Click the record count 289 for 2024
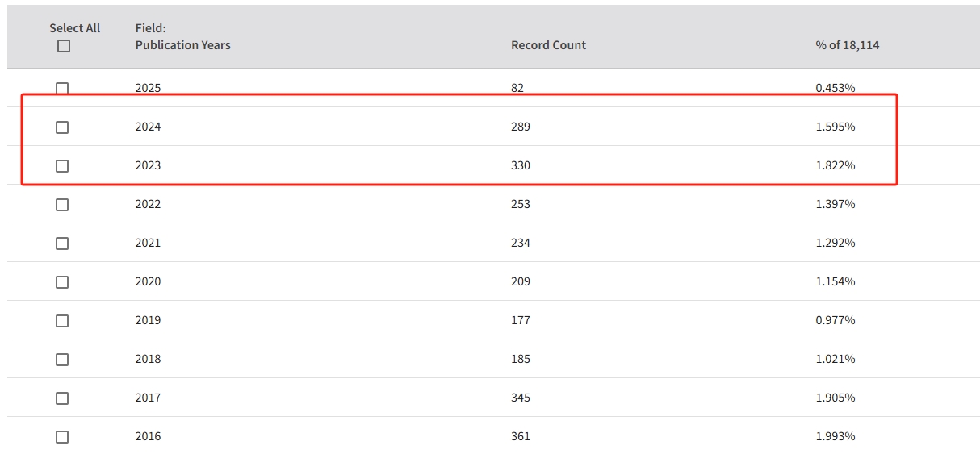Viewport: 980px width, 454px height. click(521, 127)
